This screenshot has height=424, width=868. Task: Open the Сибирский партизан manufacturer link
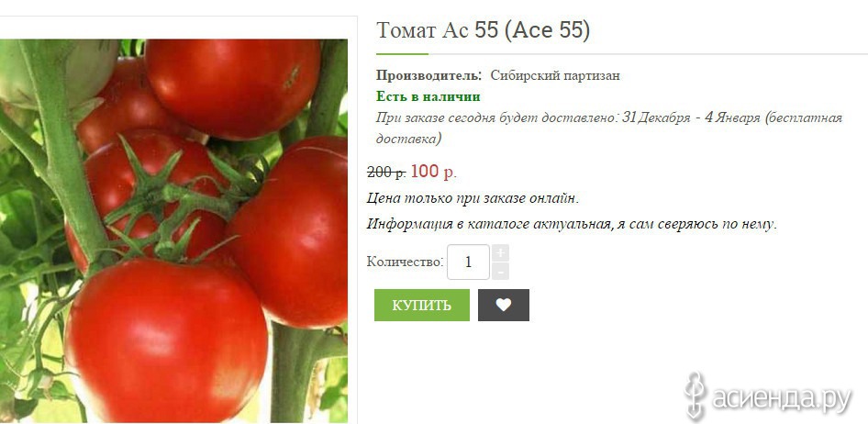coord(555,76)
